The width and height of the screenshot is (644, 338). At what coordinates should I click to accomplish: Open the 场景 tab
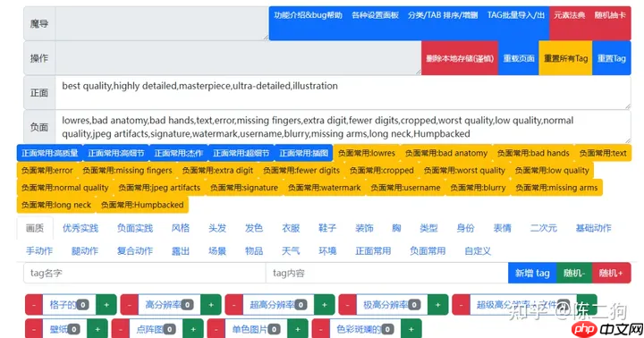(217, 250)
